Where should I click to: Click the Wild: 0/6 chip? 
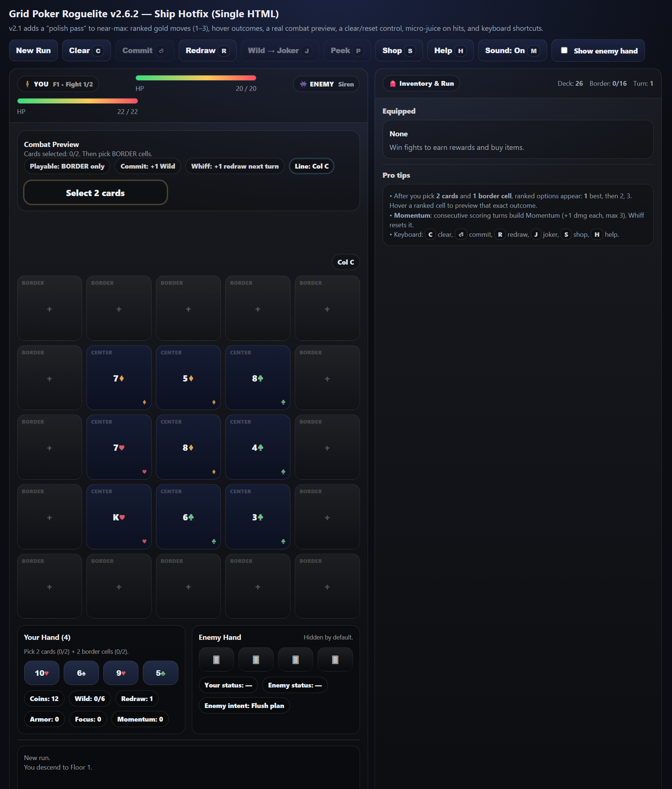[90, 699]
